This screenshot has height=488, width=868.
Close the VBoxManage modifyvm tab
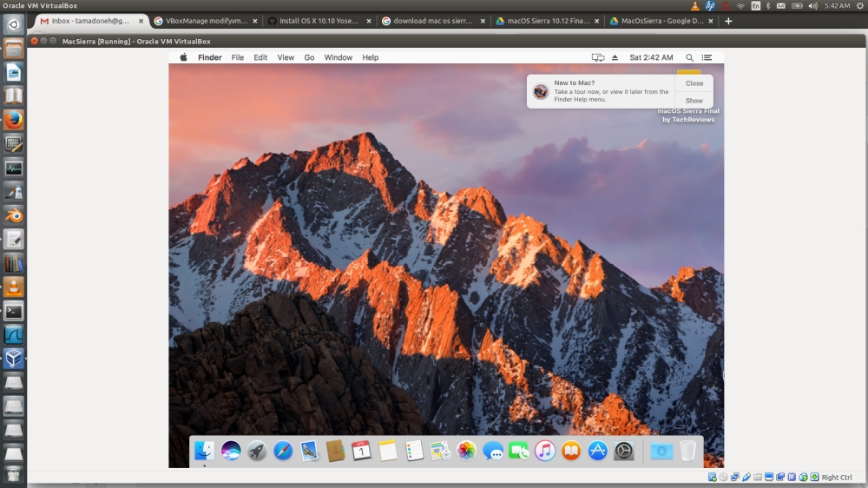(254, 21)
